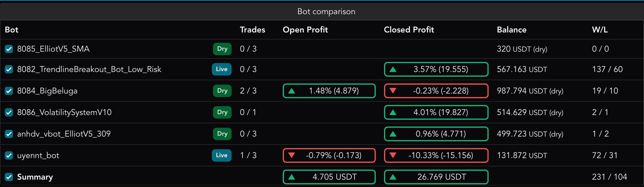Select the 8084_BigBeluga bot name

point(47,91)
